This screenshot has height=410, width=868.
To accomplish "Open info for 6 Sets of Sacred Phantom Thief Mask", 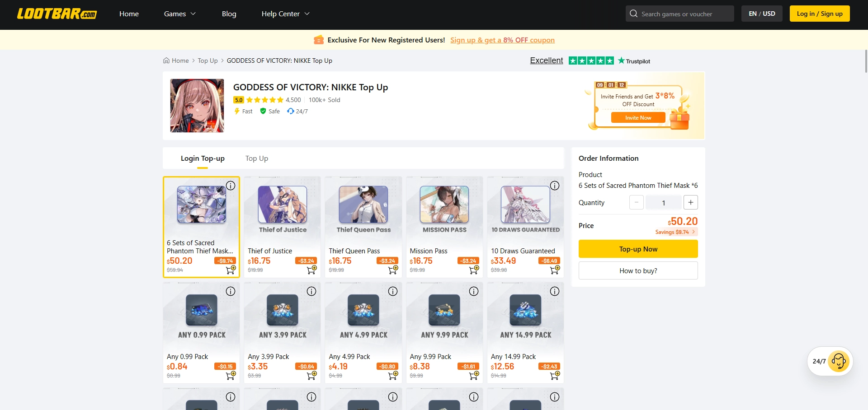I will pos(231,186).
